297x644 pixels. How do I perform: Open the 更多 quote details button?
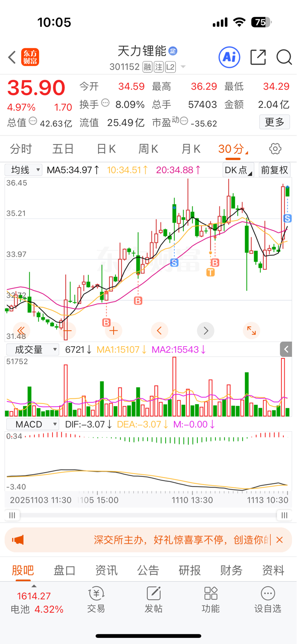coord(275,122)
